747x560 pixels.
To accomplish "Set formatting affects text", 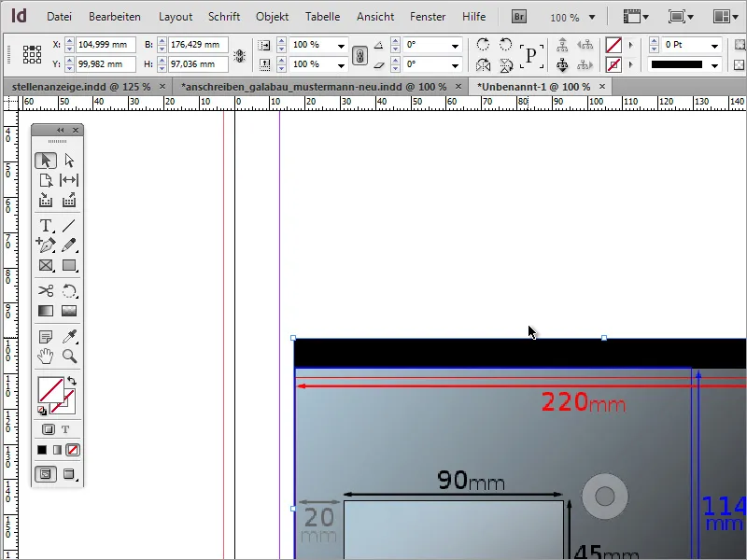I will (x=65, y=429).
